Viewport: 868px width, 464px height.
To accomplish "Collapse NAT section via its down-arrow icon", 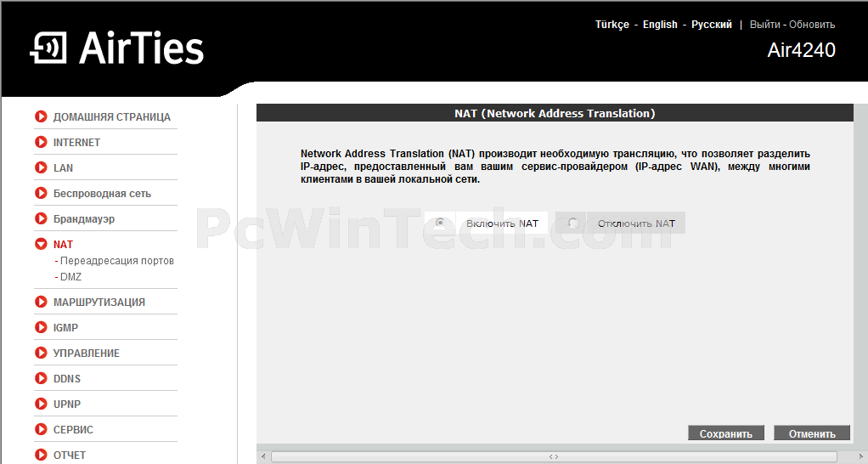I will (41, 244).
